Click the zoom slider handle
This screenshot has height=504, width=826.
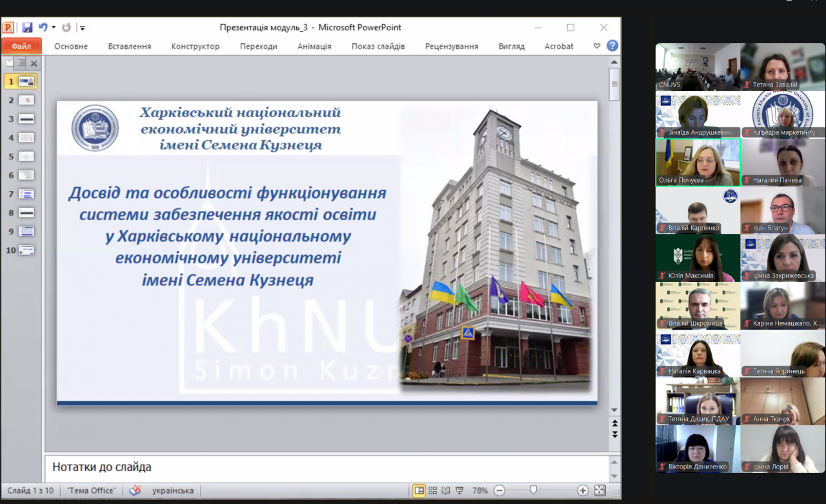point(534,490)
